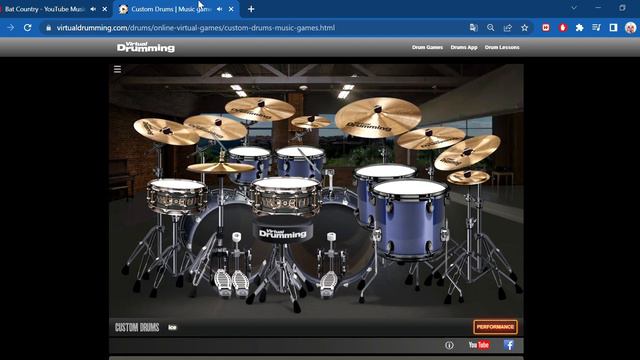Mute the Custom Drums tab audio icon
640x360 pixels.
tap(220, 9)
